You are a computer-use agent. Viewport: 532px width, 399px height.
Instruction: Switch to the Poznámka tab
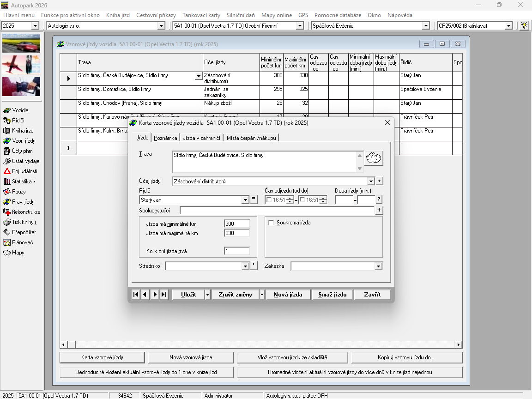point(165,138)
